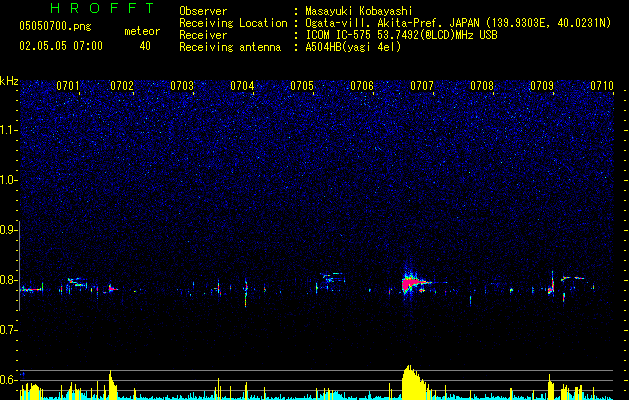Click the 0702 time marker
The width and height of the screenshot is (629, 400).
click(x=122, y=86)
